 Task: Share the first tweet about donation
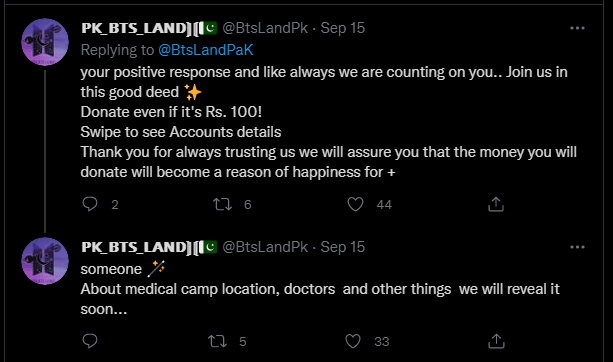[496, 204]
